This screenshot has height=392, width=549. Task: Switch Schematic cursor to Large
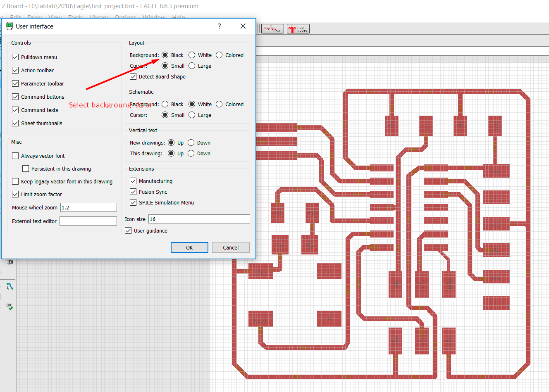(x=192, y=115)
